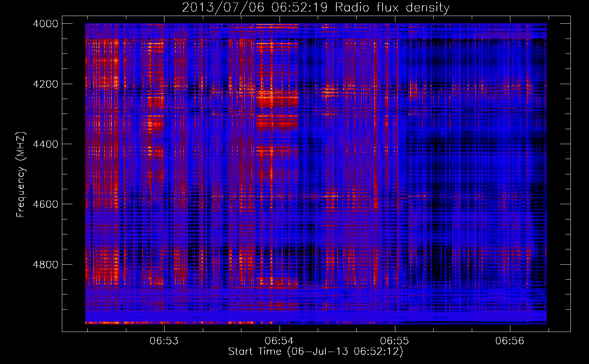This screenshot has width=589, height=364.
Task: Select the 4200 frequency axis label
Action: [x=45, y=84]
